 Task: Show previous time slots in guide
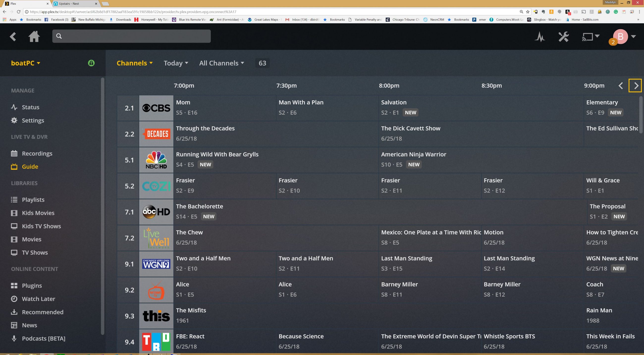coord(621,86)
